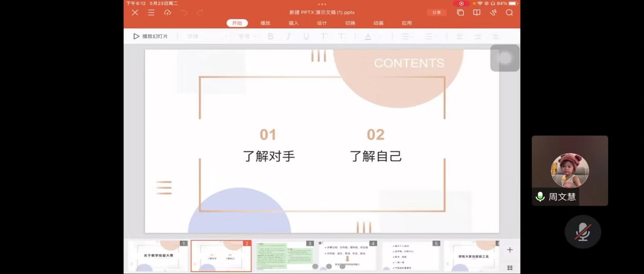Open the hamburger menu in the top bar
Image resolution: width=644 pixels, height=274 pixels.
click(x=151, y=13)
